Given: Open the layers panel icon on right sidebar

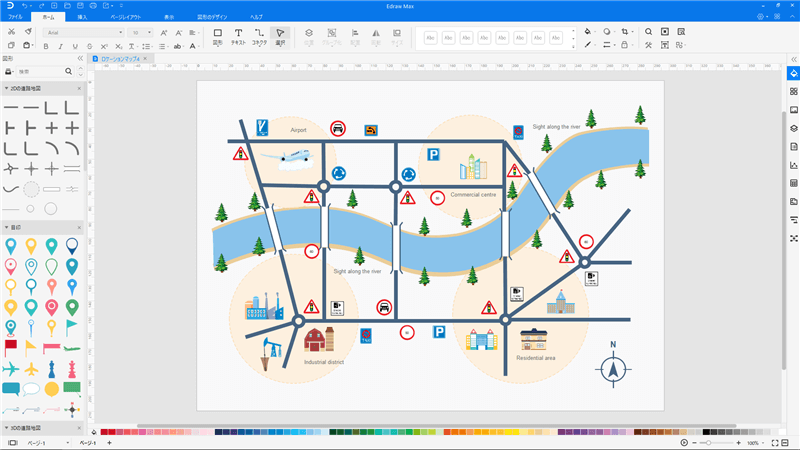Looking at the screenshot, I should click(793, 128).
